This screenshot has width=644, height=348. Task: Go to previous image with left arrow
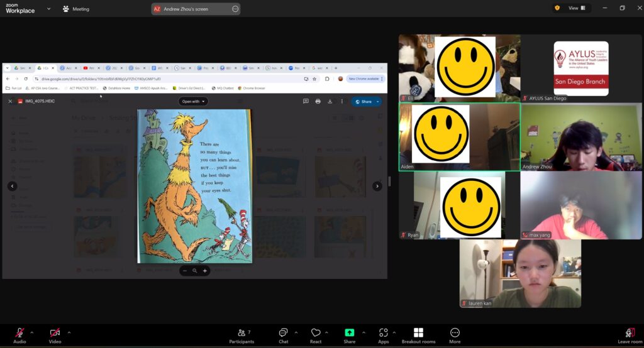[13, 187]
